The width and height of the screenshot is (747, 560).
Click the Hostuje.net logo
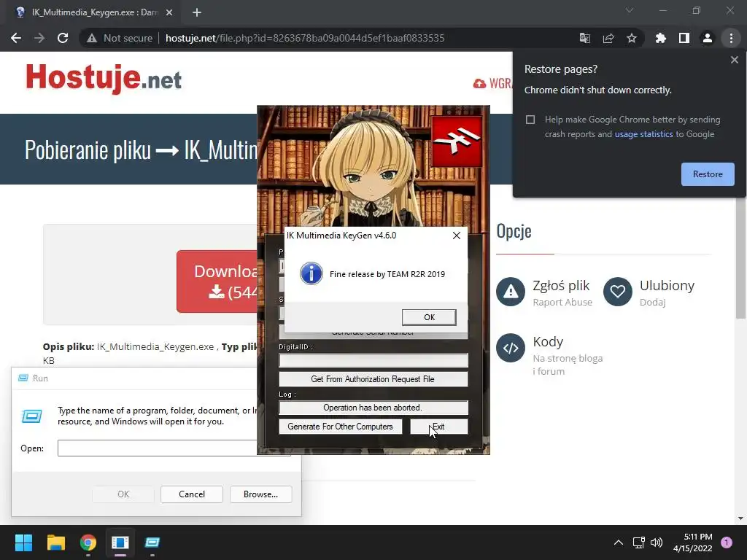point(104,78)
